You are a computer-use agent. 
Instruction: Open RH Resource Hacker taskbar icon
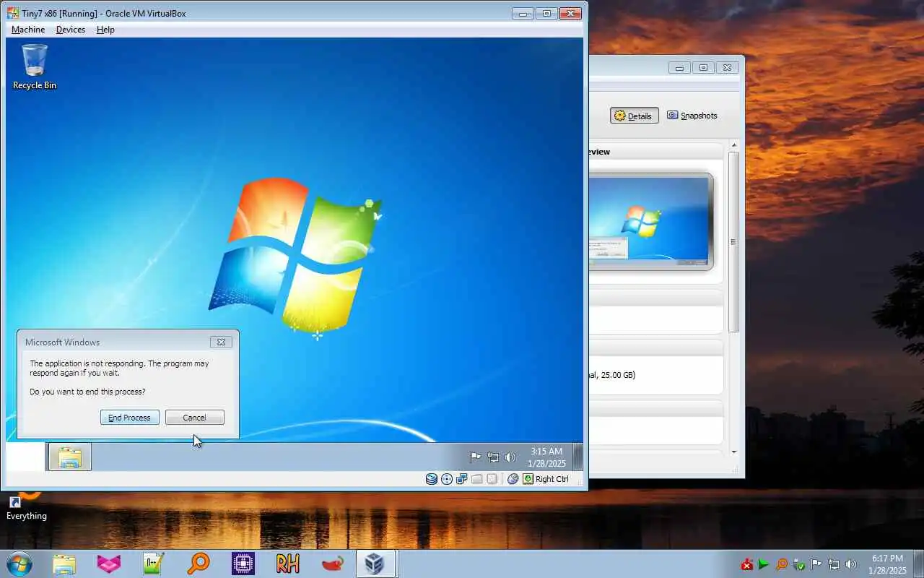click(x=288, y=564)
